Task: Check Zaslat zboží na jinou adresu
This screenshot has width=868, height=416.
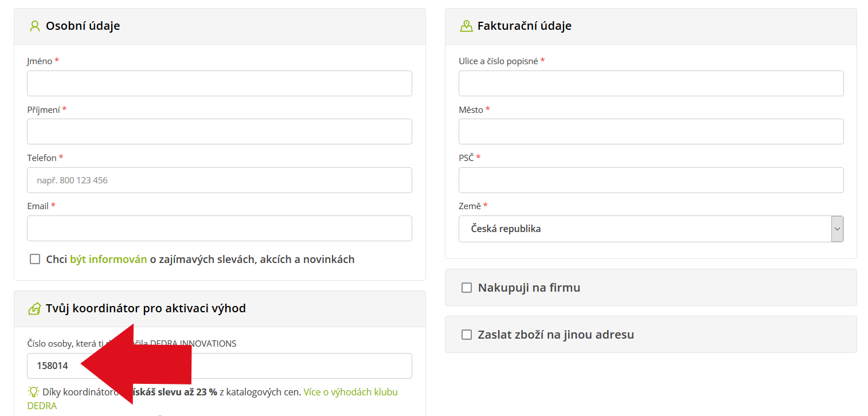Action: [x=467, y=335]
